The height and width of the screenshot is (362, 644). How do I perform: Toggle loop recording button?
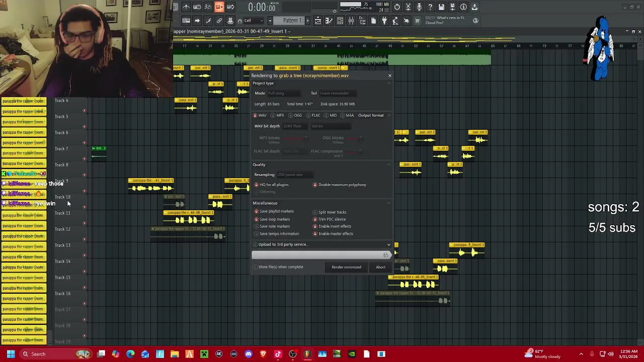tap(230, 7)
